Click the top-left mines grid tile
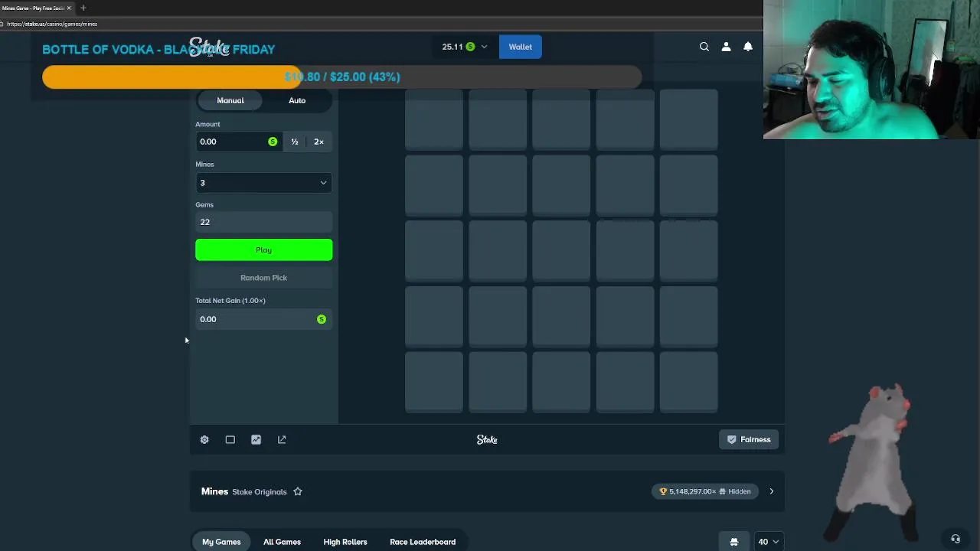The height and width of the screenshot is (551, 980). tap(434, 119)
